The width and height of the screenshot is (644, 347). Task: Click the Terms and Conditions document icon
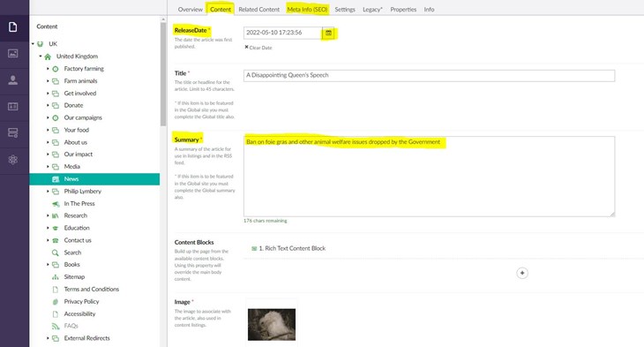55,290
